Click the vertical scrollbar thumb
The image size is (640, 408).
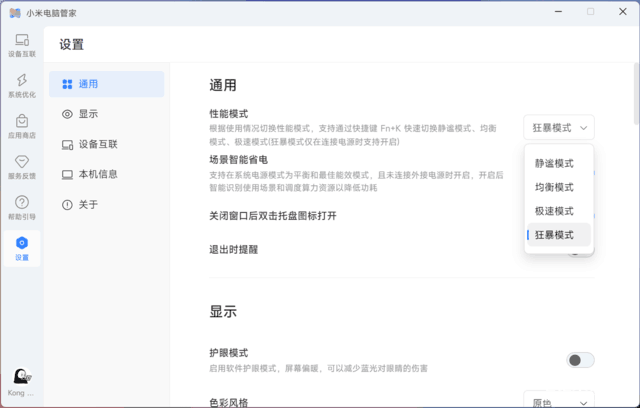click(636, 94)
